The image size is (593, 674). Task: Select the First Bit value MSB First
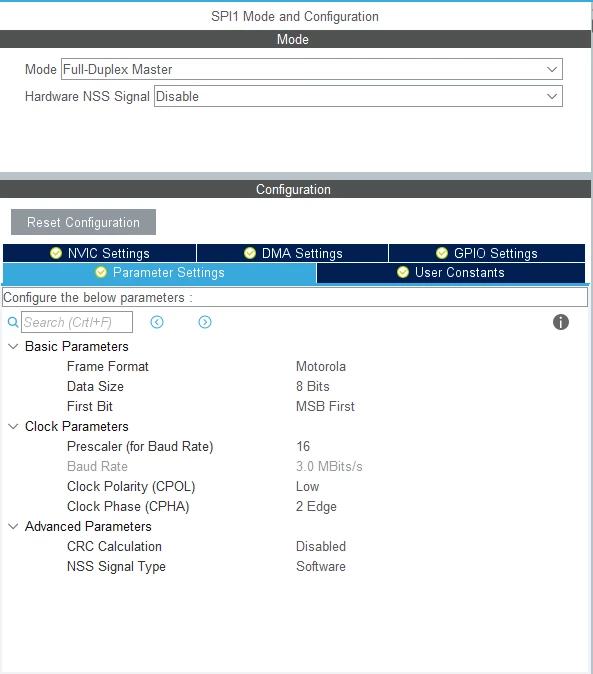click(x=325, y=407)
